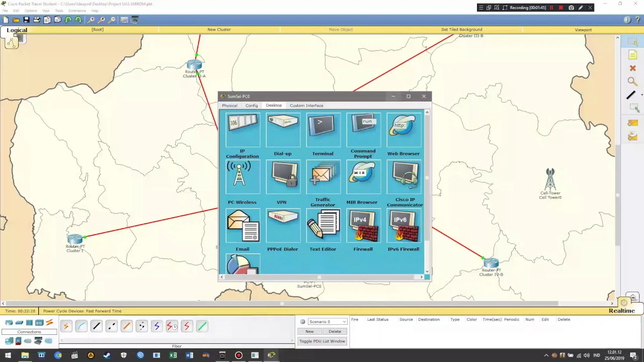Open the PC Wireless app
The image size is (644, 362).
click(x=243, y=177)
